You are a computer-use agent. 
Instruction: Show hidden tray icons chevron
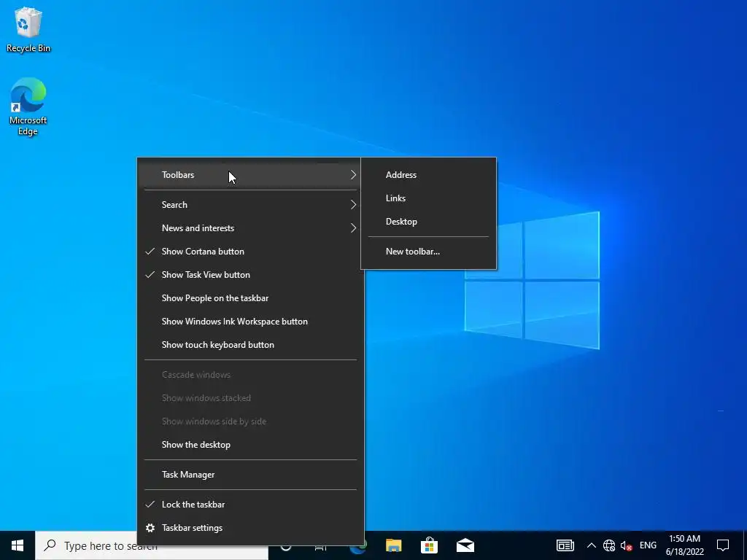[x=591, y=545]
